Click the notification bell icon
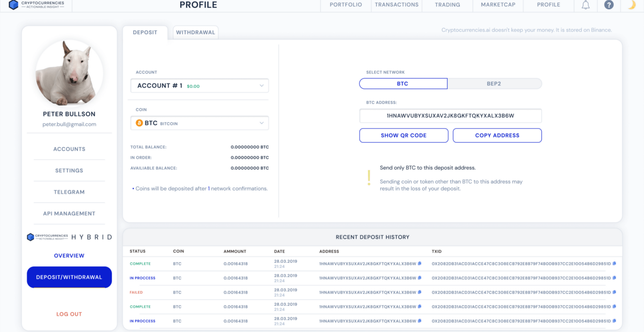Viewport: 644px width, 332px height. pos(586,5)
